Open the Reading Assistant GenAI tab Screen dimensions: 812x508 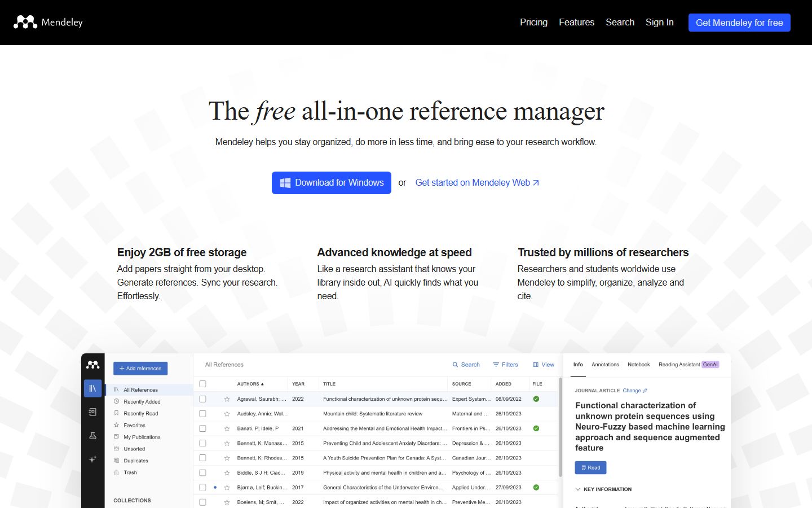tap(689, 365)
